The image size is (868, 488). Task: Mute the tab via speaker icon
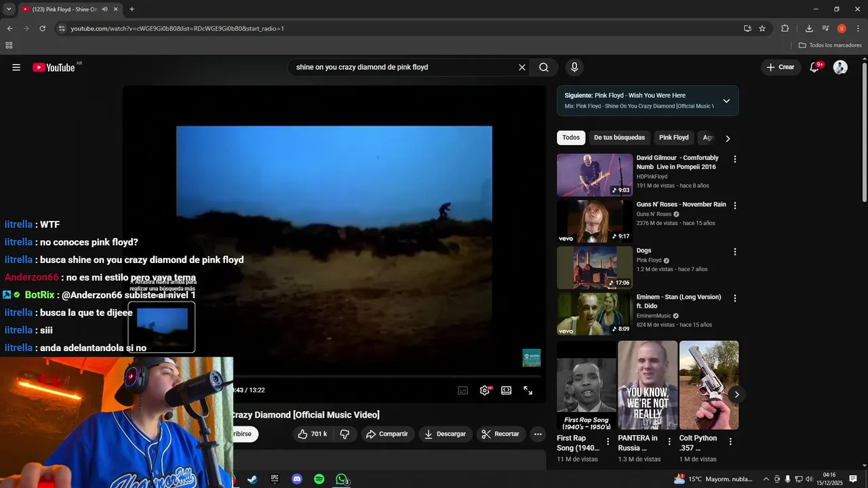click(104, 9)
